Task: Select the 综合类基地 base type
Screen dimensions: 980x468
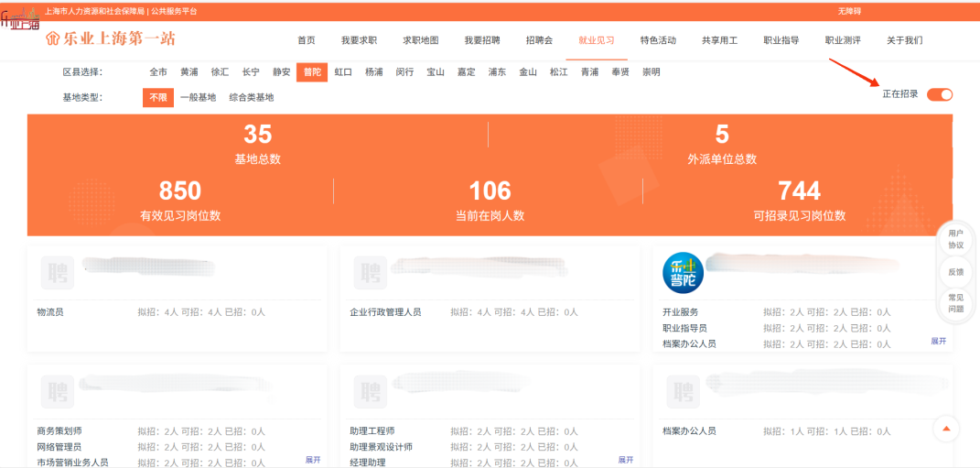Action: pos(251,97)
